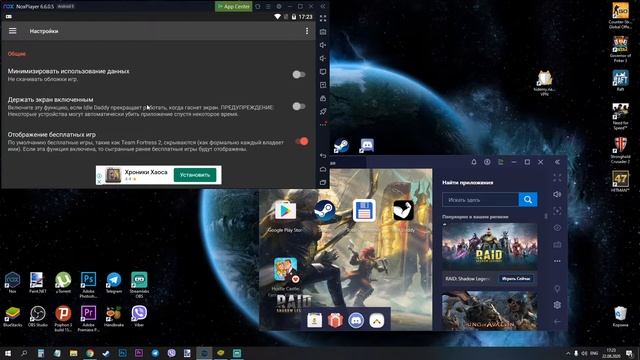Open HITMAN desktop shortcut

point(620,181)
